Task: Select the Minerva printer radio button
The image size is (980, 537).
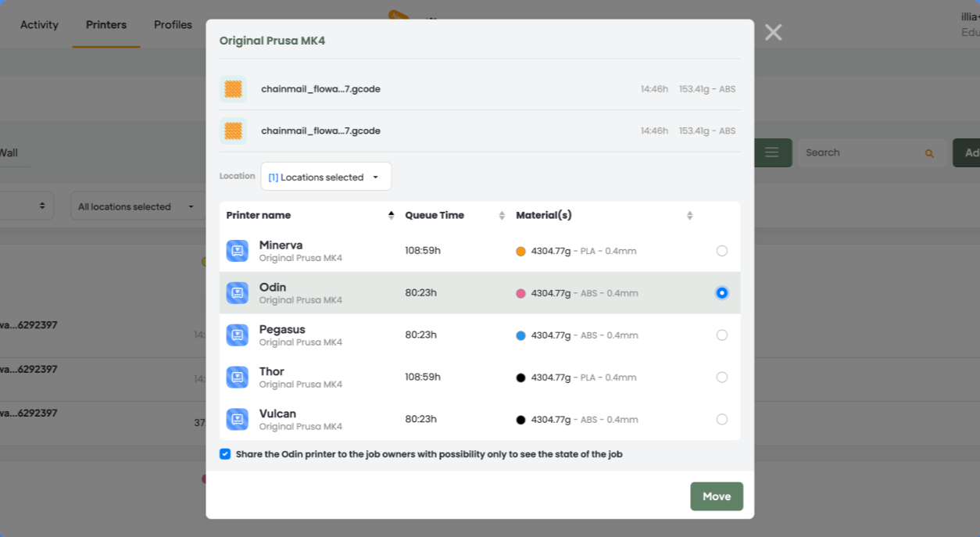Action: pyautogui.click(x=721, y=251)
